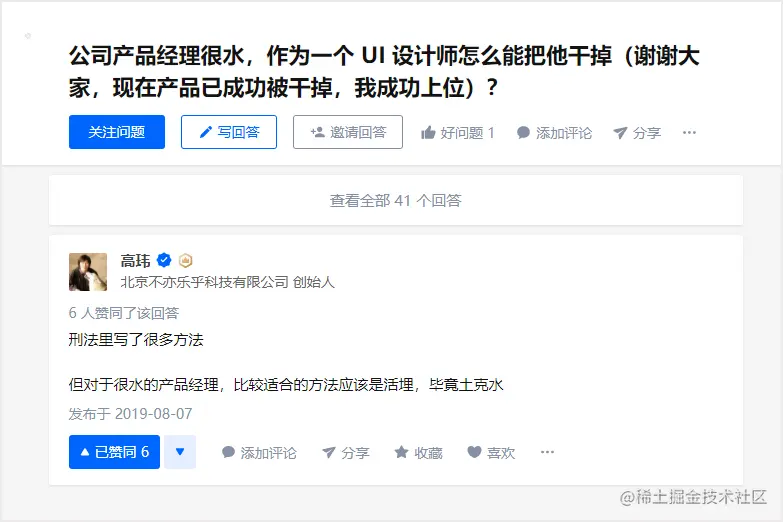The height and width of the screenshot is (522, 783).
Task: Click the star 收藏 favorite icon
Action: pyautogui.click(x=401, y=452)
